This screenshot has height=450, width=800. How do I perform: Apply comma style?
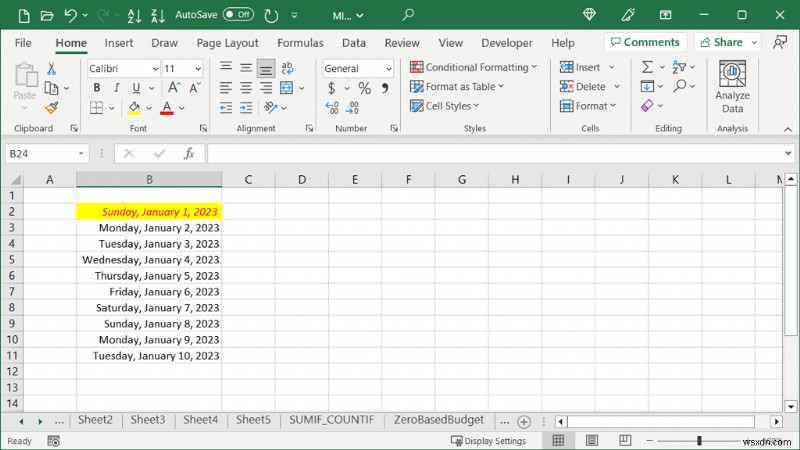[x=385, y=88]
